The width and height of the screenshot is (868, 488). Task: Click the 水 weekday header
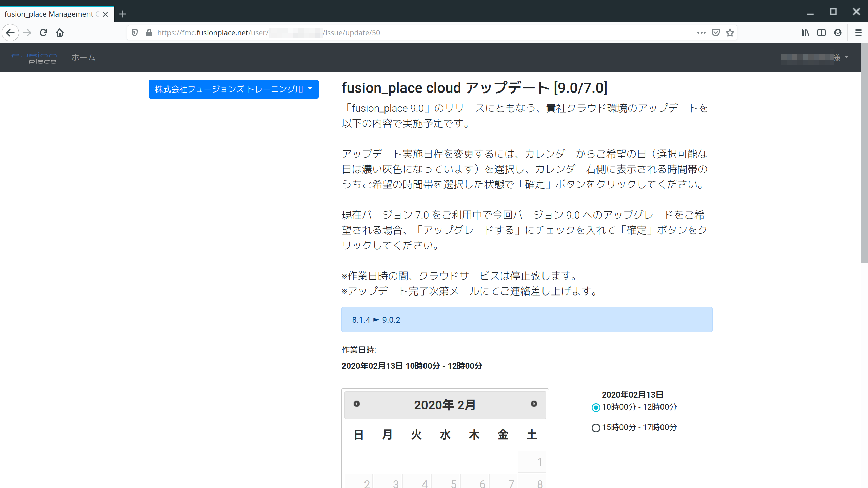445,434
